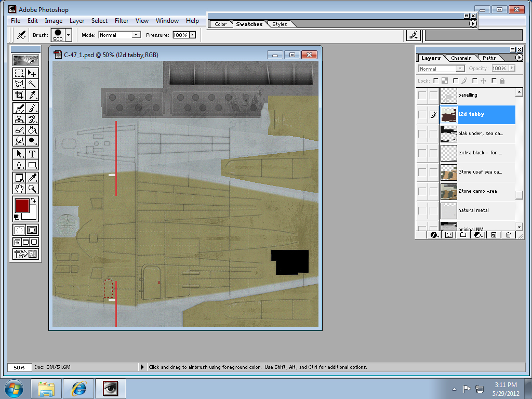Image resolution: width=532 pixels, height=399 pixels.
Task: Add a layer mask icon
Action: (x=449, y=235)
